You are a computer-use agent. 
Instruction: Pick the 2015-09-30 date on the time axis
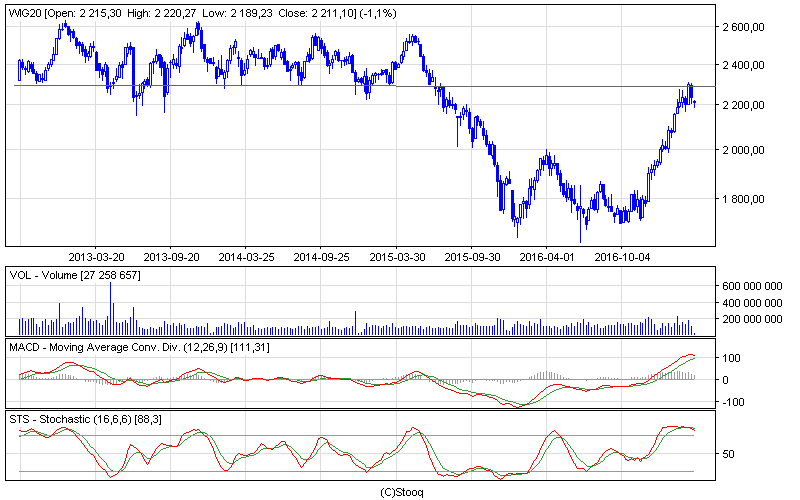point(472,257)
